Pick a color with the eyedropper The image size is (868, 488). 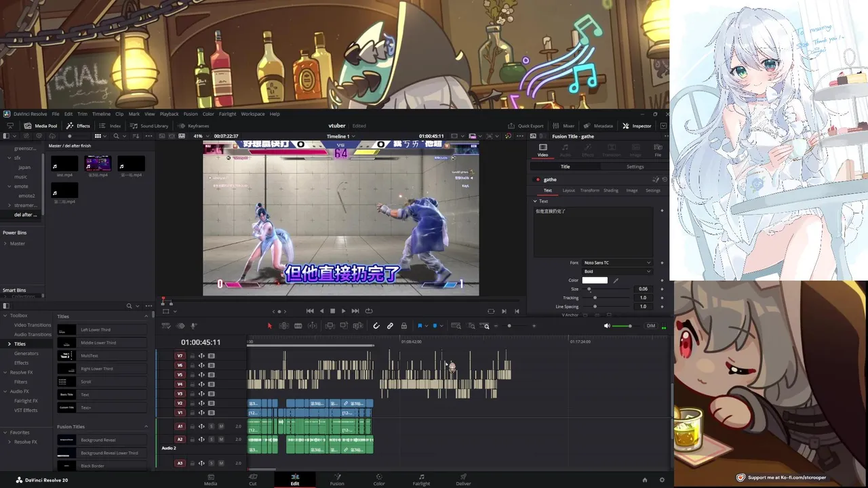(616, 281)
